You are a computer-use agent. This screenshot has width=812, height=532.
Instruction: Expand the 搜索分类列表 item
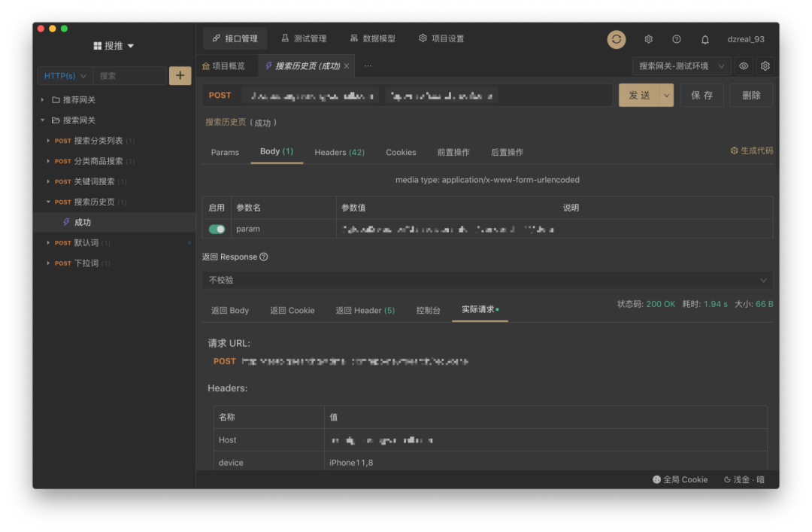[48, 141]
